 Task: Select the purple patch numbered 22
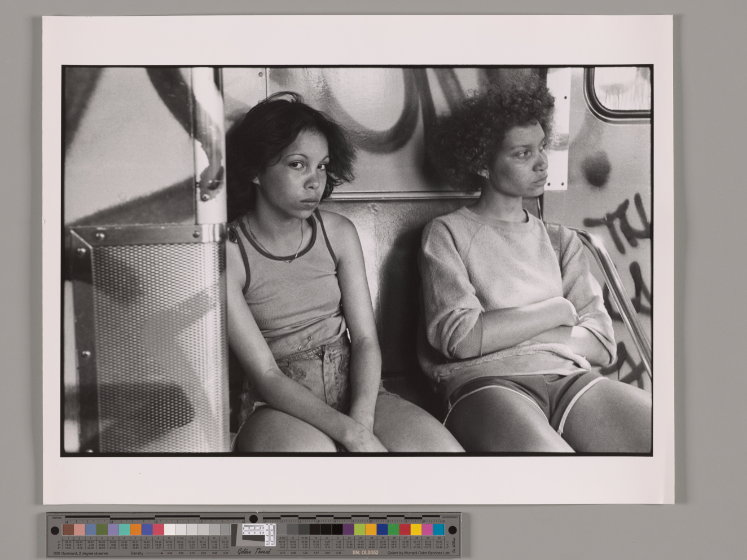348,530
